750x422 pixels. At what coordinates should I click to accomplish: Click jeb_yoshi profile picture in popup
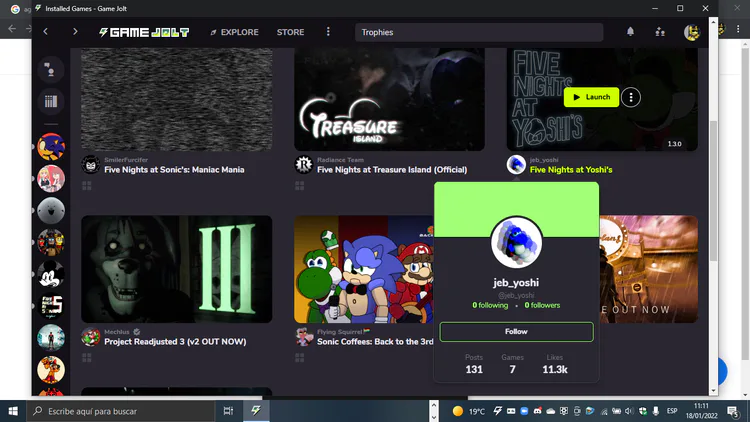[x=516, y=242]
